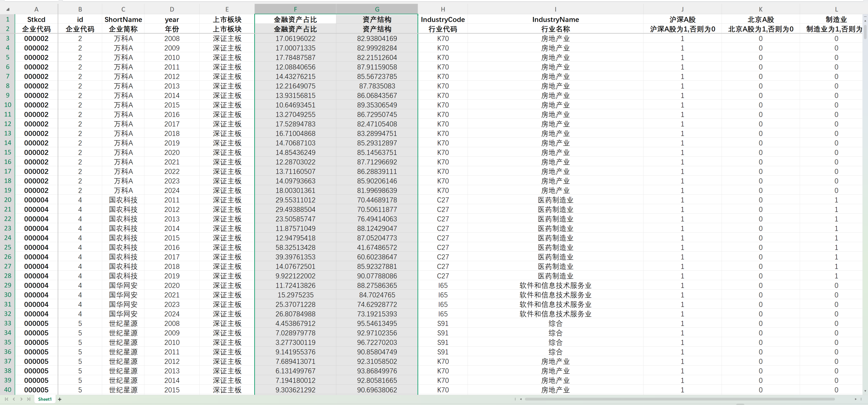
Task: Select column F header
Action: [x=295, y=9]
